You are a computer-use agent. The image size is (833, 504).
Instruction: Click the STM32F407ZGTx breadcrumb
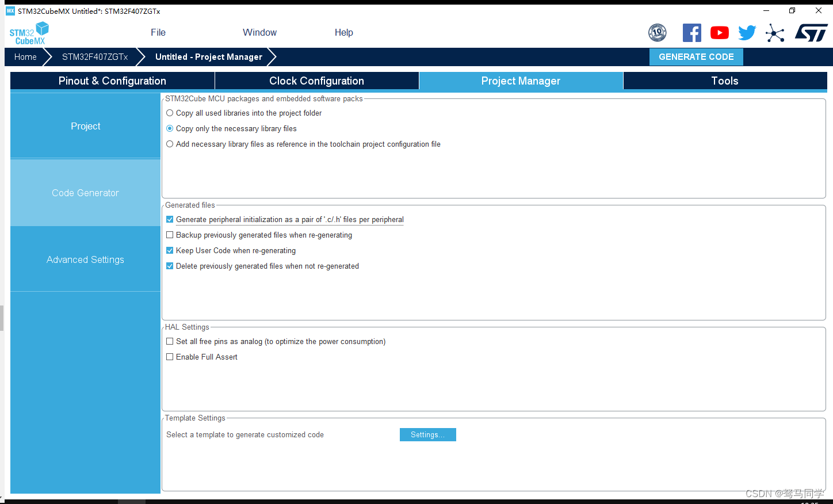pos(95,57)
